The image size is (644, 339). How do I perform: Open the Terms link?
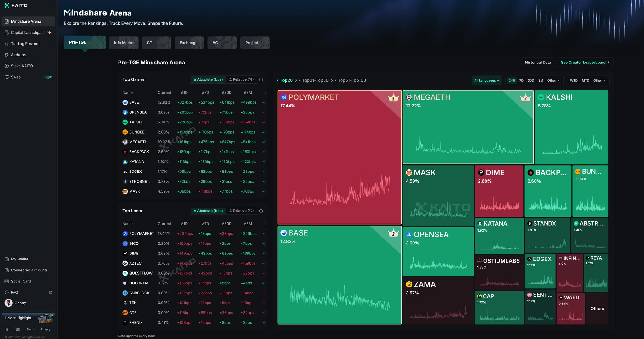[x=31, y=329]
